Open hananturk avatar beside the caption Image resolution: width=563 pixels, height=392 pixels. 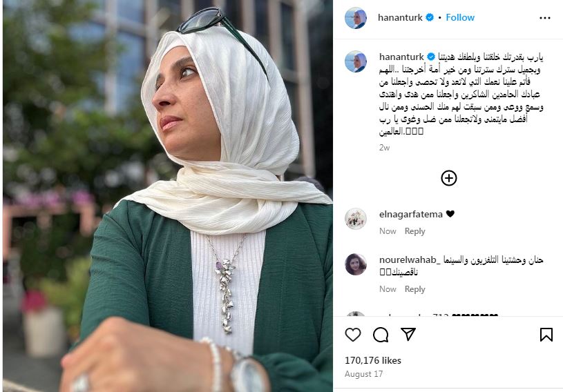pyautogui.click(x=356, y=61)
